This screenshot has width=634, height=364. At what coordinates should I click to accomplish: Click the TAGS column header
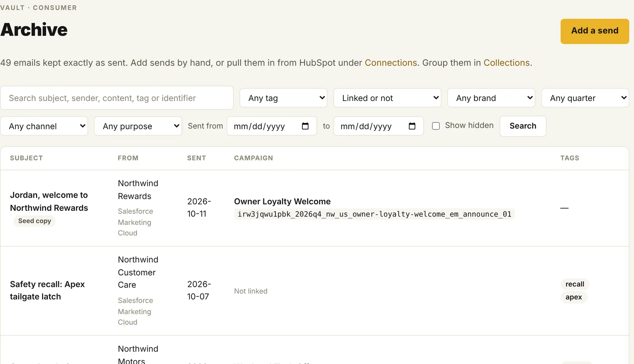570,158
